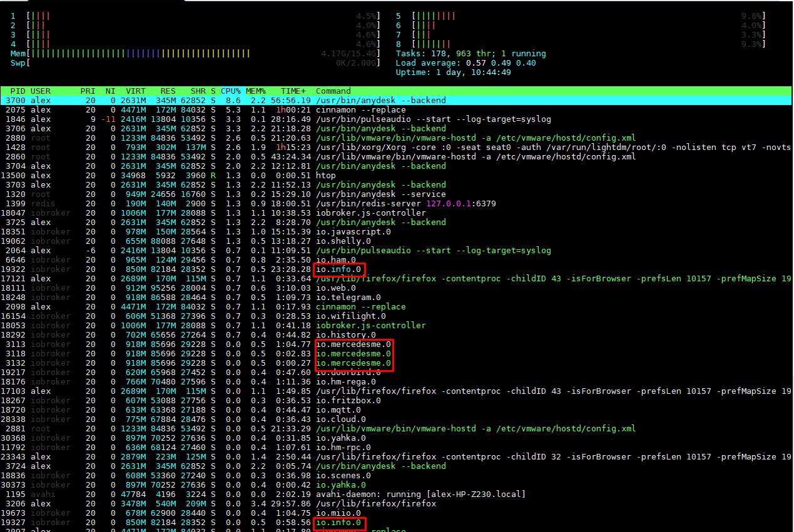794x532 pixels.
Task: Sort processes by the PID column header
Action: click(x=18, y=91)
